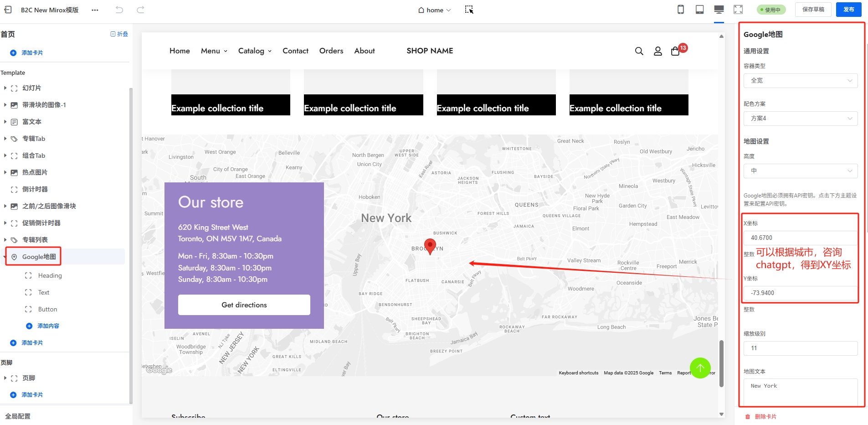Enter fullscreen preview mode

pos(738,10)
